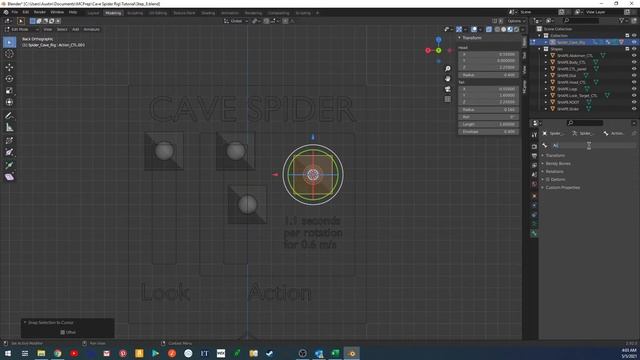The height and width of the screenshot is (360, 640).
Task: Toggle visibility of SHAPE.ROOT object
Action: [x=634, y=102]
